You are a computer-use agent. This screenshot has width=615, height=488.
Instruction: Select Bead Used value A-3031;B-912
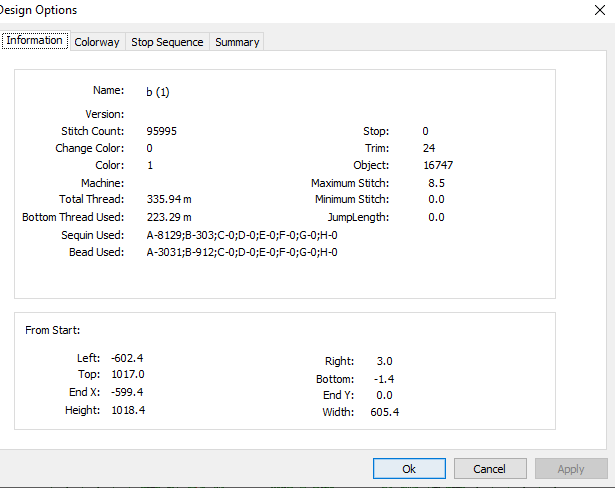pyautogui.click(x=242, y=252)
